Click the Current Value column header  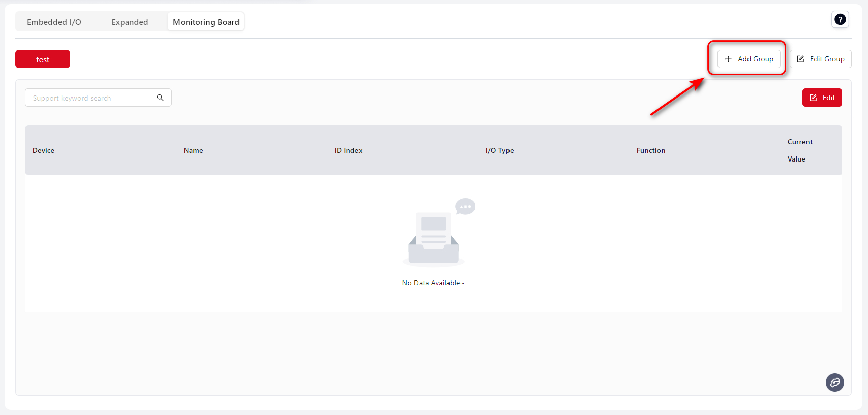coord(799,150)
